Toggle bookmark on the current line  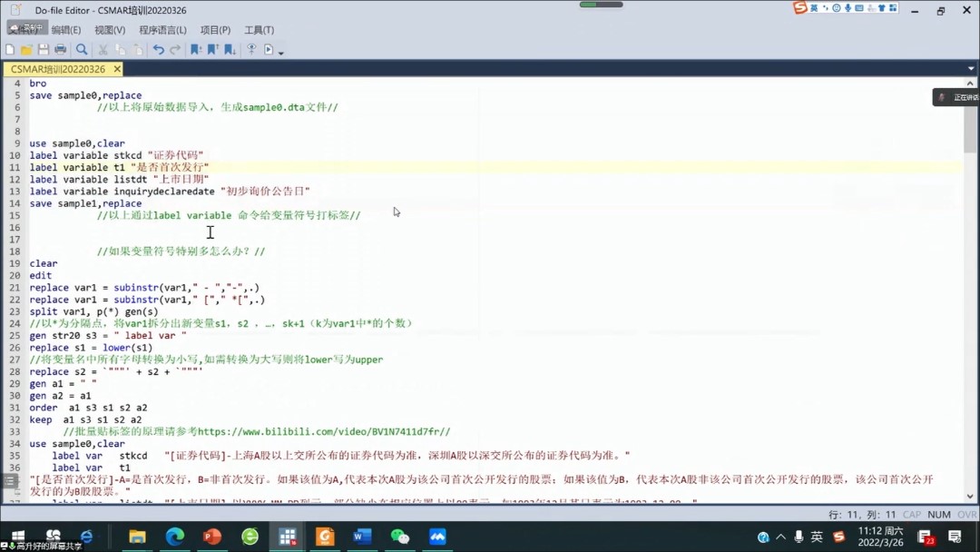[196, 50]
